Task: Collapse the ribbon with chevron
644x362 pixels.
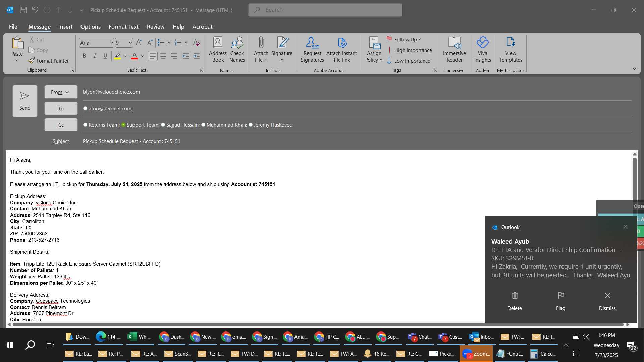Action: [x=634, y=69]
